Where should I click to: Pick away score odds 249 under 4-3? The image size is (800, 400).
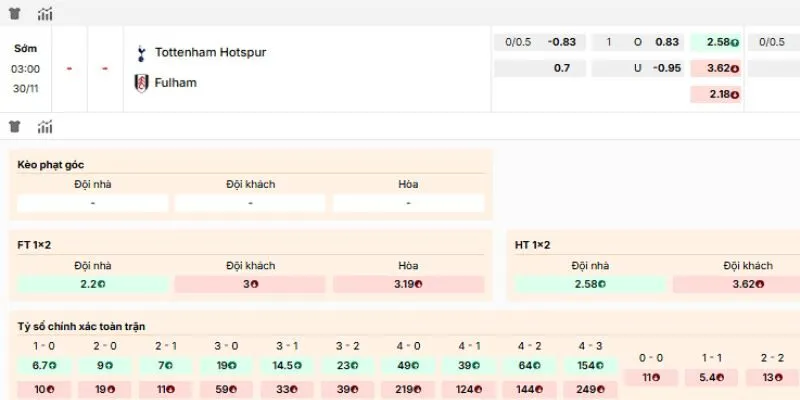click(590, 390)
